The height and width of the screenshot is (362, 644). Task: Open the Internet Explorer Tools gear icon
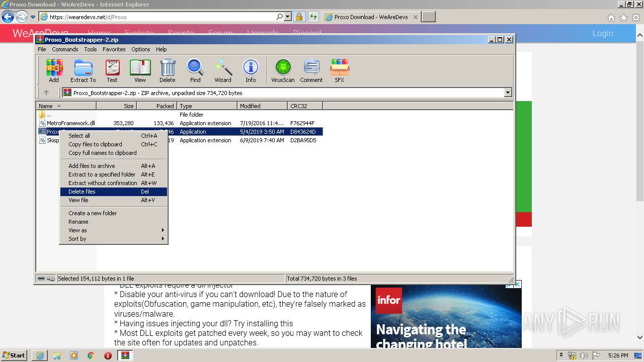pos(635,18)
